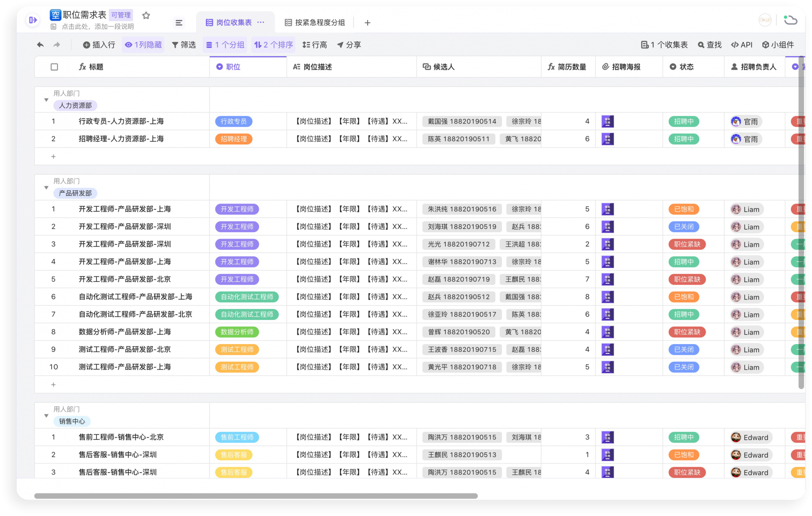The width and height of the screenshot is (812, 516).
Task: Click 点击此处，添加一段说明 description text
Action: [x=98, y=27]
